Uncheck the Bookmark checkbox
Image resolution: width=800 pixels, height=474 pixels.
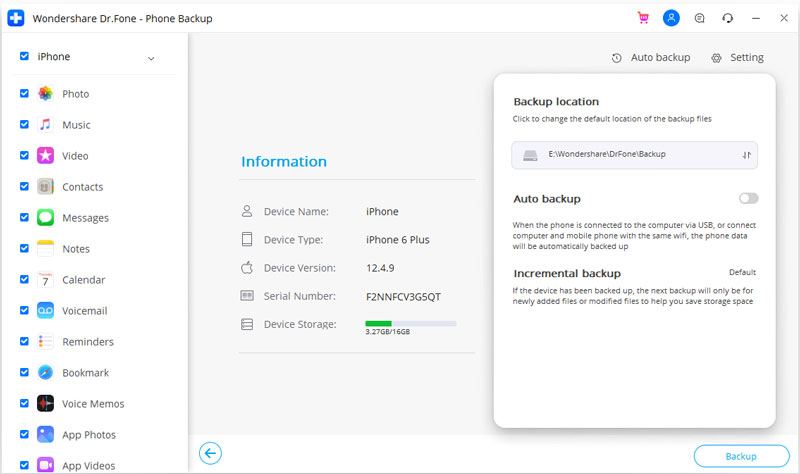point(24,372)
